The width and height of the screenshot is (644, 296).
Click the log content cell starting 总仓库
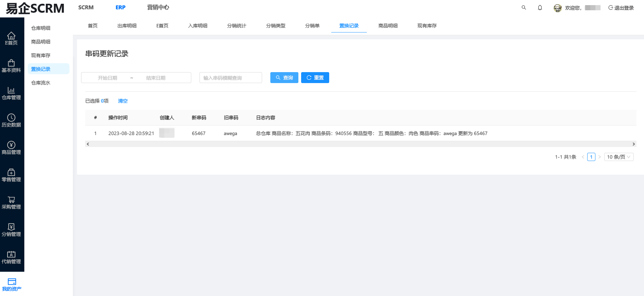coord(372,133)
